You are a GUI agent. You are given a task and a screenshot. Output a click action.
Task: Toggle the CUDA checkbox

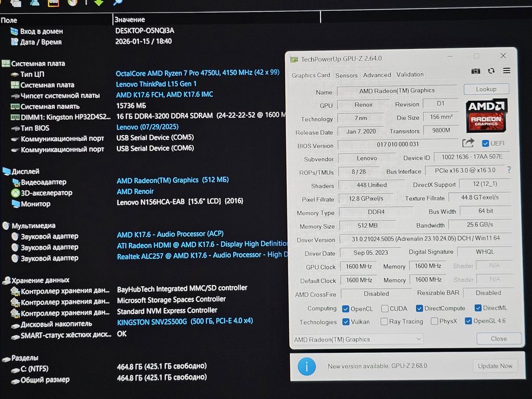(x=384, y=308)
